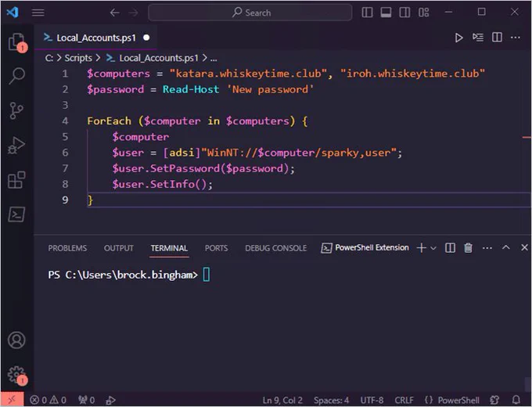Viewport: 532px width, 407px height.
Task: Split the editor to the right
Action: [x=497, y=38]
